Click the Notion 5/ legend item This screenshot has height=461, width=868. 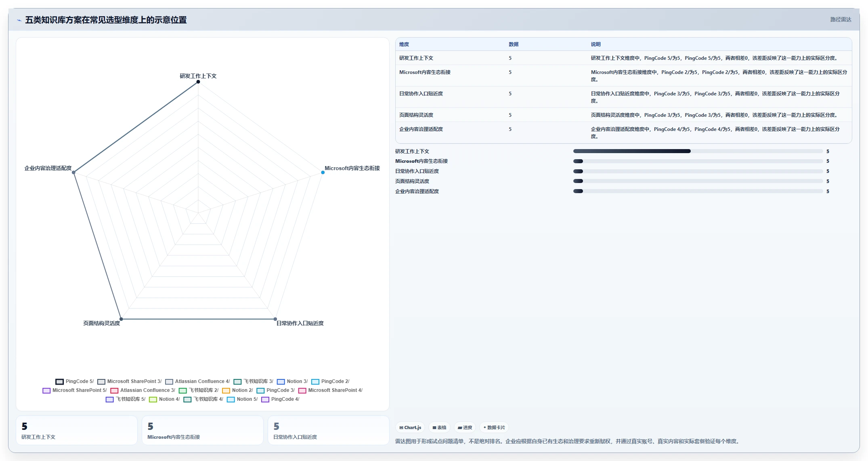[x=242, y=399]
